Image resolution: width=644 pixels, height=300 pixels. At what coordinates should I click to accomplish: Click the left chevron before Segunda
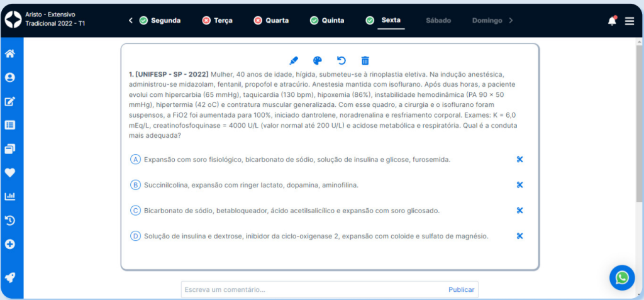(x=131, y=21)
